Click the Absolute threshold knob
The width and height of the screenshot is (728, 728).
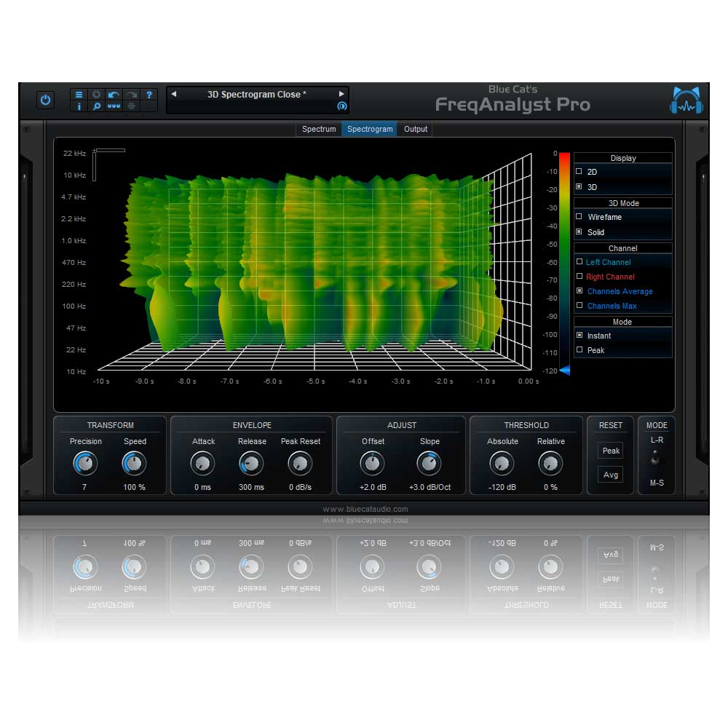tap(502, 463)
